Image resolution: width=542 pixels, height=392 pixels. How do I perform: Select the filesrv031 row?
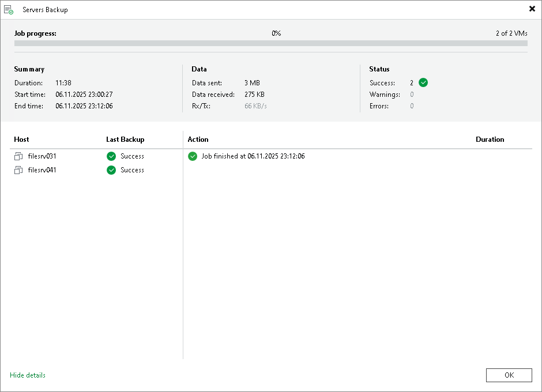click(40, 156)
